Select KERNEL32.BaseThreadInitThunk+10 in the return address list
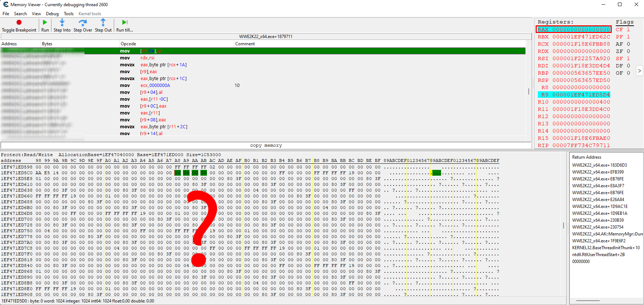644x305 pixels. (606, 248)
